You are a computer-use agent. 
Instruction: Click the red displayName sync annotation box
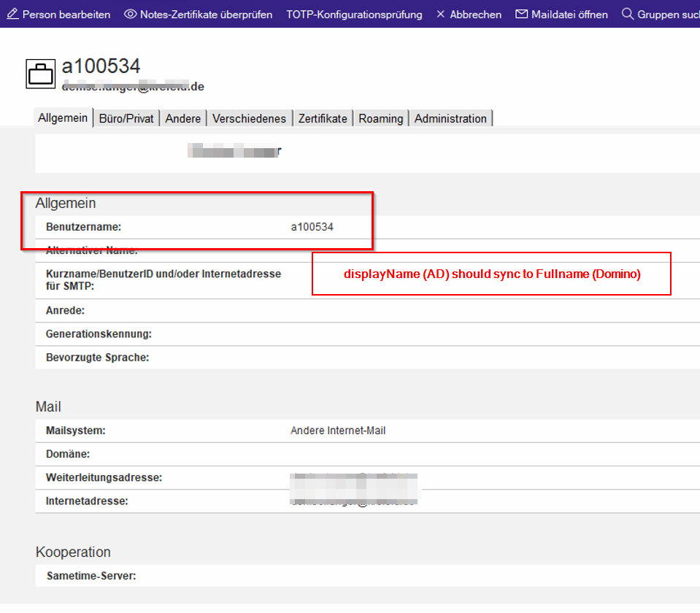pos(491,274)
